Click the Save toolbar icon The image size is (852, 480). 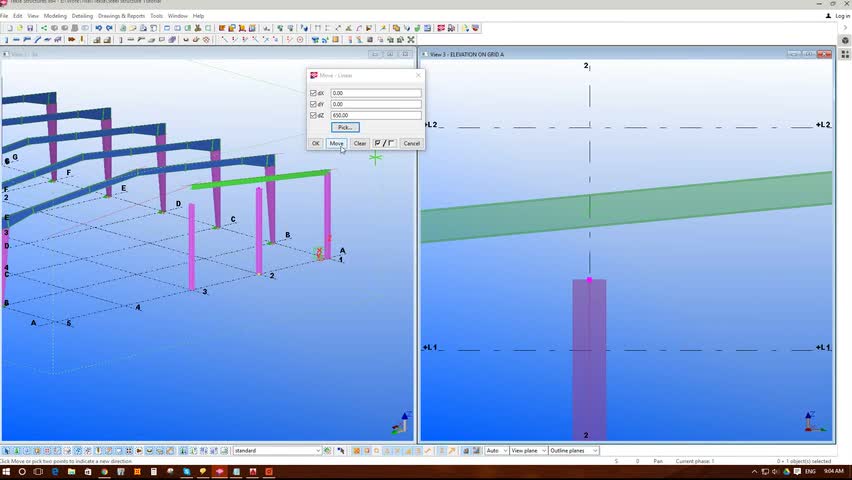[x=30, y=28]
